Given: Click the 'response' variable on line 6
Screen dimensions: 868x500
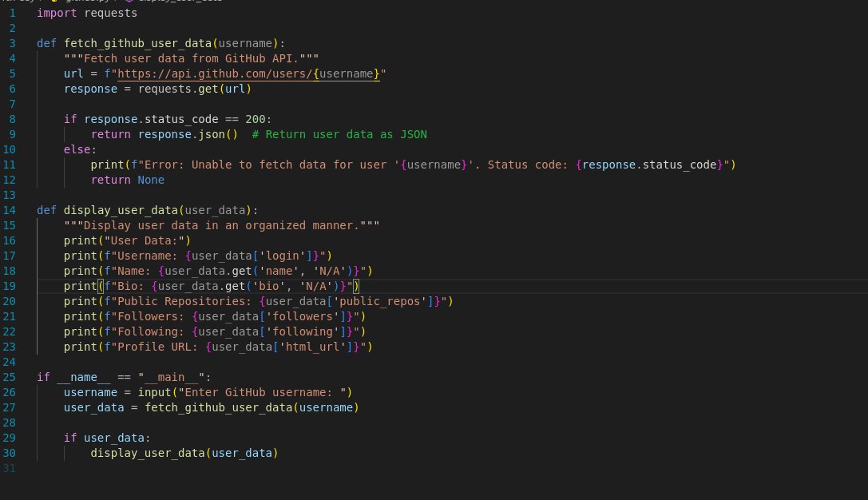Looking at the screenshot, I should point(91,89).
